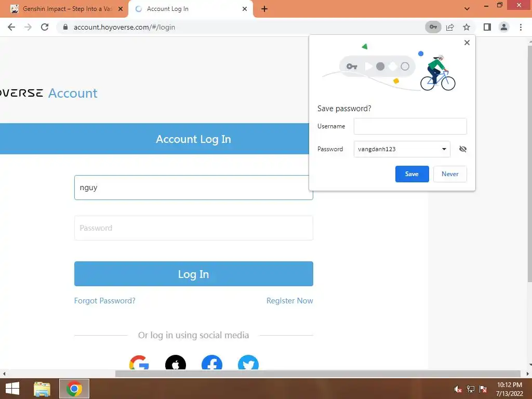532x399 pixels.
Task: Click the address bar URL
Action: [x=124, y=27]
